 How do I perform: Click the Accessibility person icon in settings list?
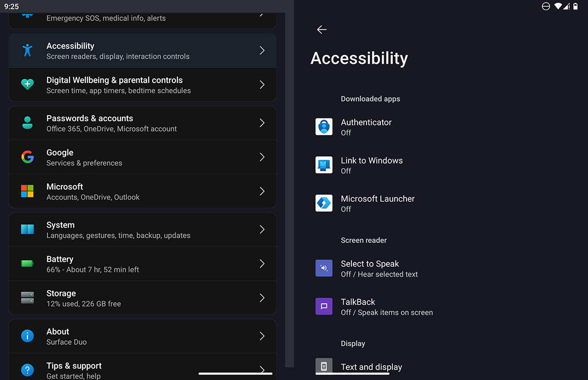pyautogui.click(x=28, y=50)
